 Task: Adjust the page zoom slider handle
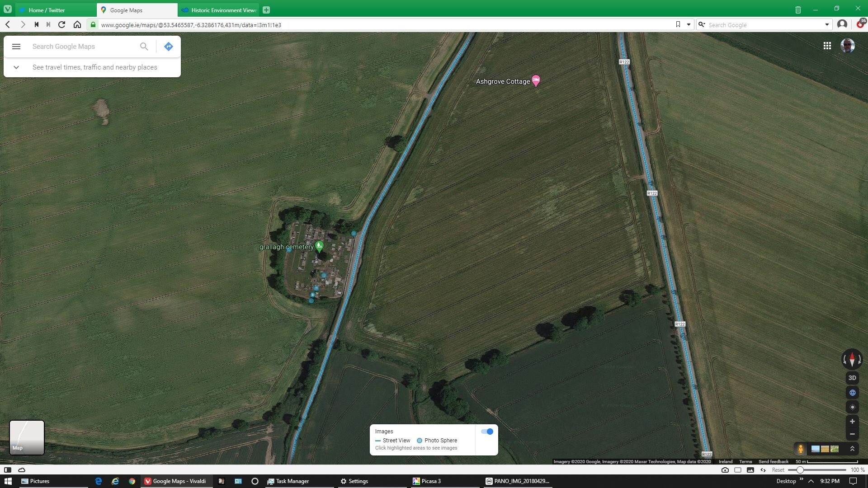800,470
